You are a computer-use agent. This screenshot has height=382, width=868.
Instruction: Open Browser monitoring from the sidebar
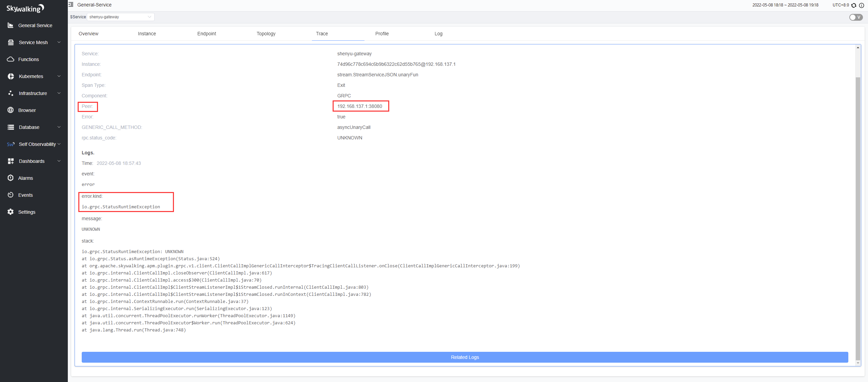click(x=27, y=110)
